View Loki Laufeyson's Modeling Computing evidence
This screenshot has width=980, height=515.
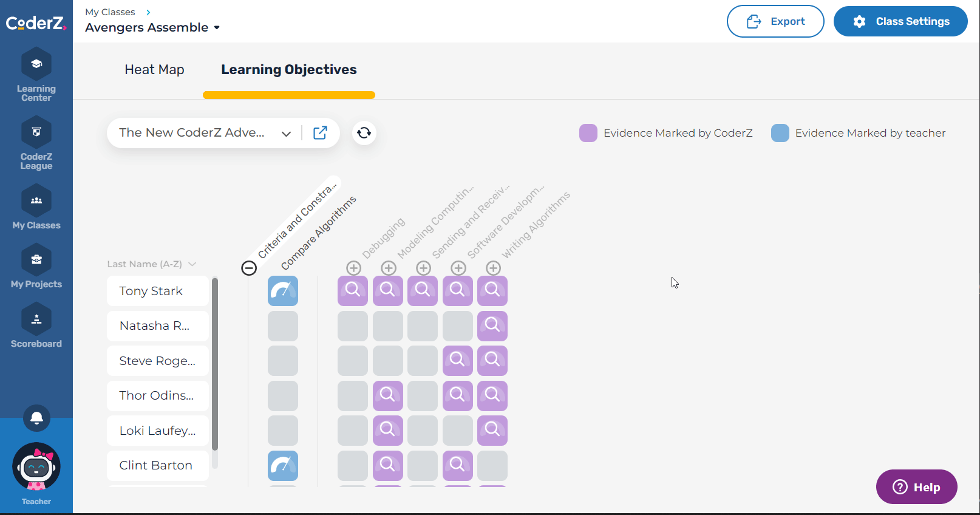[x=388, y=431]
